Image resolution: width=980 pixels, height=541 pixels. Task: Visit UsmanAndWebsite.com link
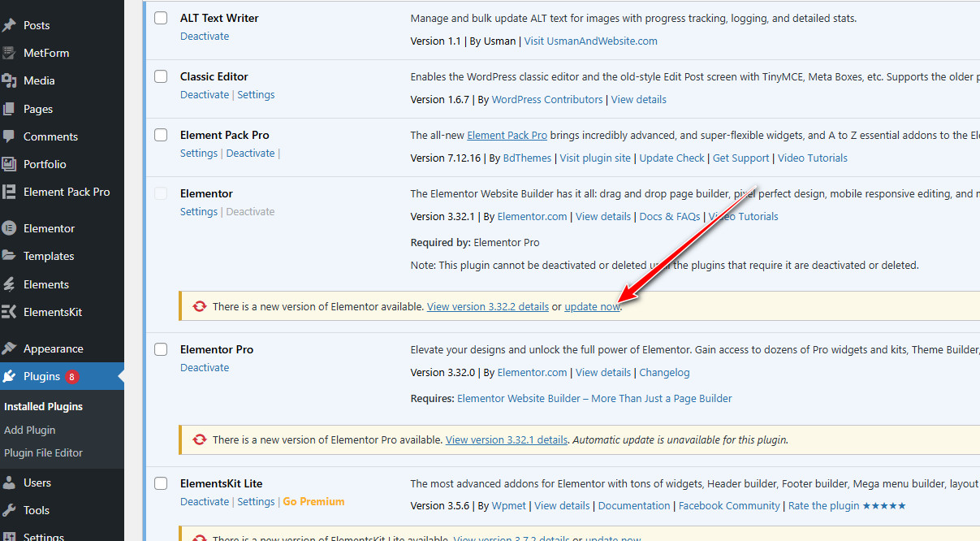point(591,41)
